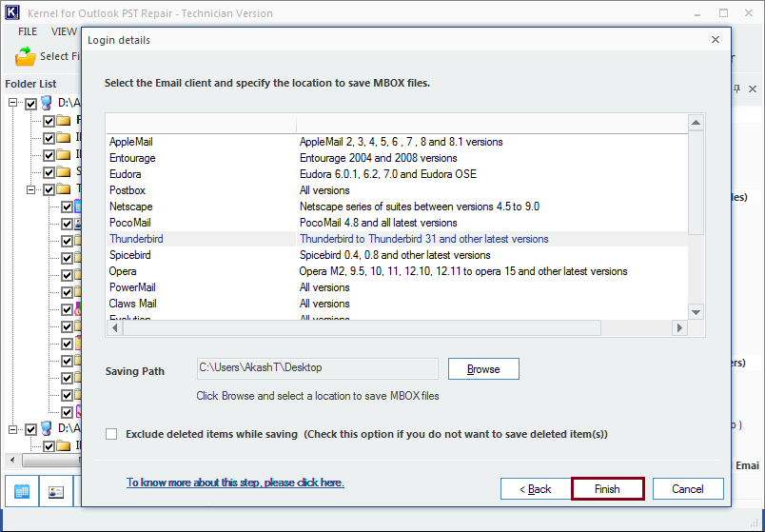Click client list vertical scrollbar up arrow
The width and height of the screenshot is (765, 532).
[x=696, y=123]
